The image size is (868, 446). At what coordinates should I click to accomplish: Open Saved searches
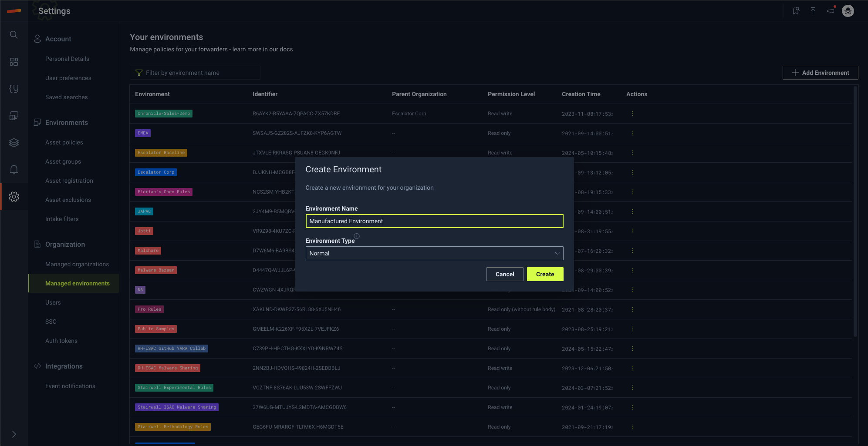pos(67,97)
